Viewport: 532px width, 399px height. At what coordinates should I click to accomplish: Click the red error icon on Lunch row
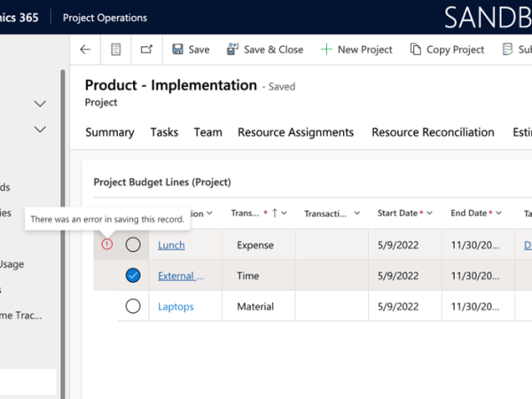[x=107, y=245]
